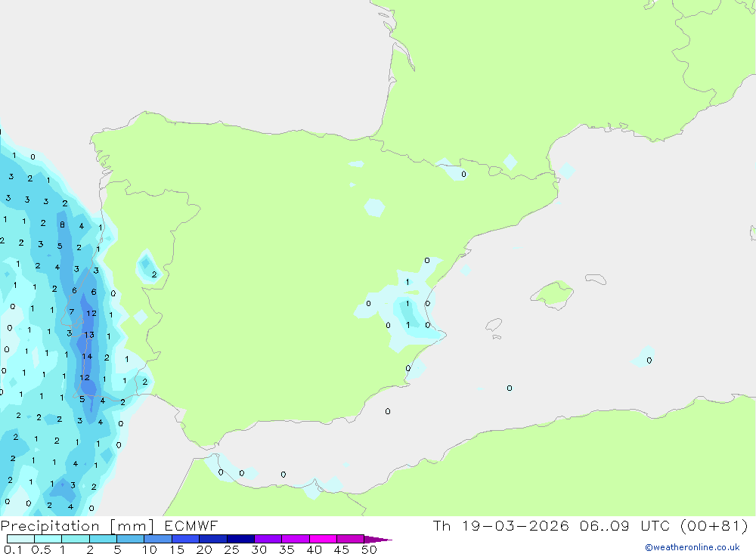Click the 30–35 mm purple legend box
Screen dimensions: 756x554
[x=268, y=539]
